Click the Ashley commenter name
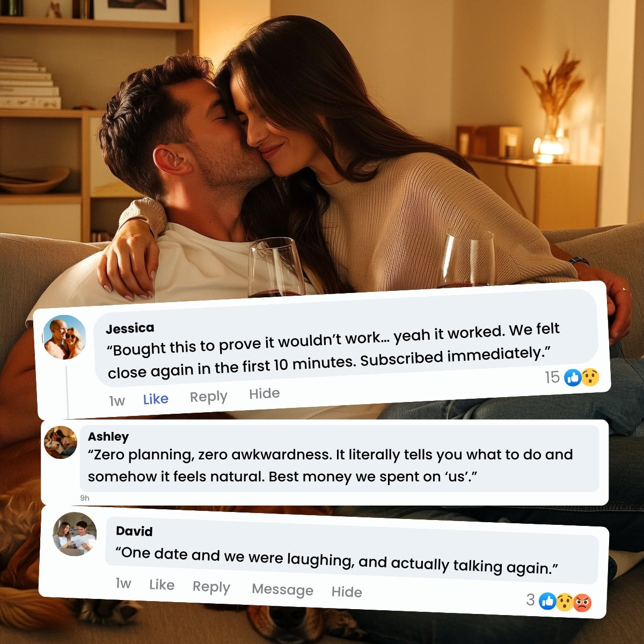 point(108,436)
